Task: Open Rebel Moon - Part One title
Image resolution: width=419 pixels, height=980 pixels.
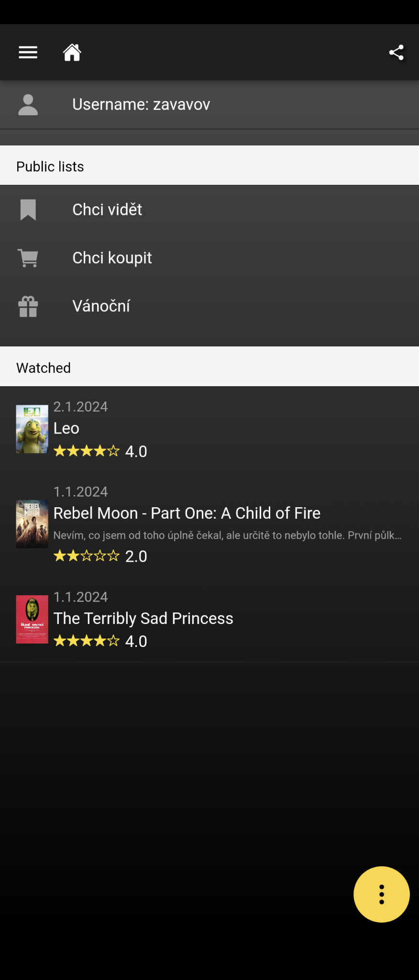Action: pos(187,513)
